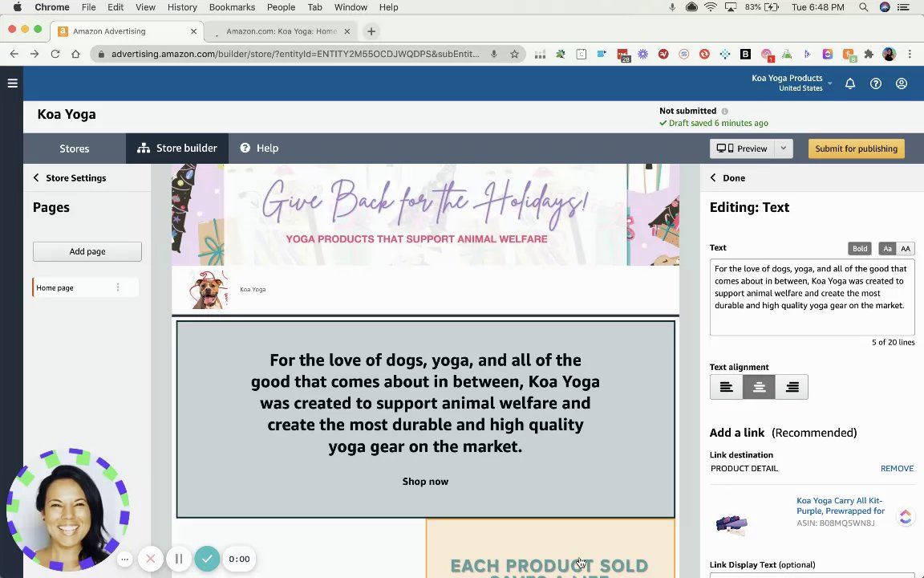Open macOS Spotlight search
The image size is (924, 578).
pyautogui.click(x=863, y=7)
